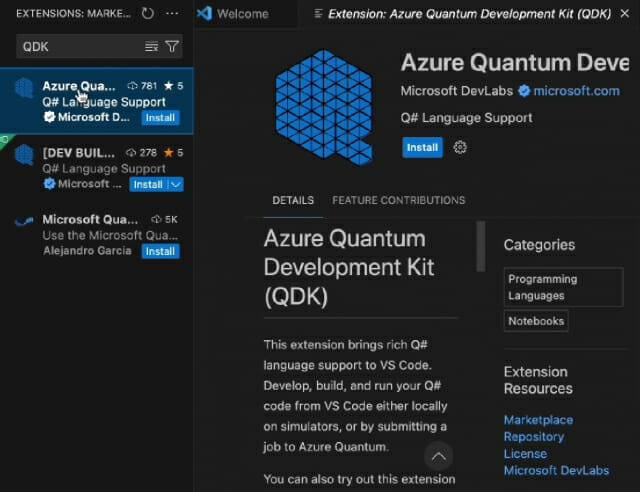Open the extensions view more actions menu
The height and width of the screenshot is (492, 640).
point(172,14)
